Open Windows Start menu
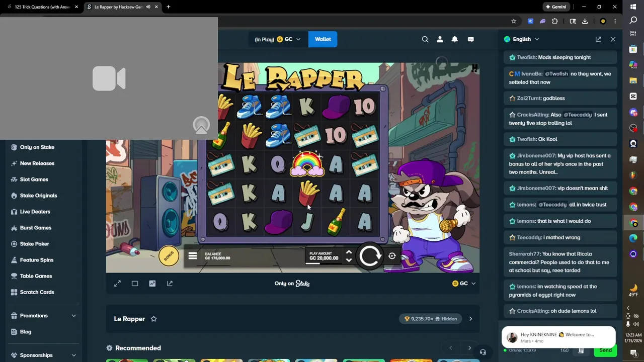Image resolution: width=644 pixels, height=362 pixels. coord(633,6)
